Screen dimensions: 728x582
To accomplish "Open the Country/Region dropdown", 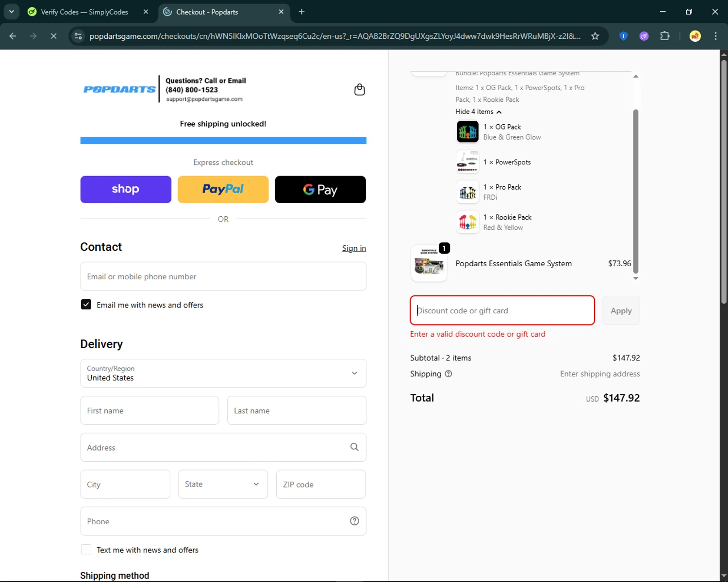I will [223, 373].
